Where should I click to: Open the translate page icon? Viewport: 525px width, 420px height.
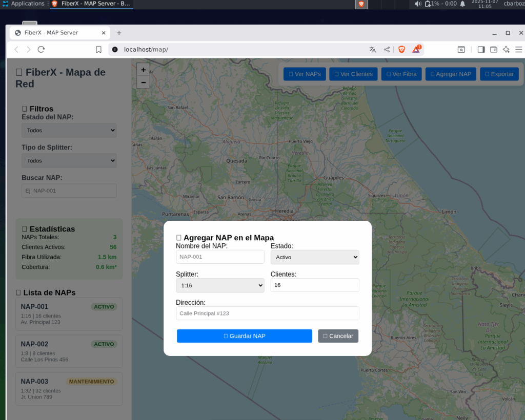(373, 50)
